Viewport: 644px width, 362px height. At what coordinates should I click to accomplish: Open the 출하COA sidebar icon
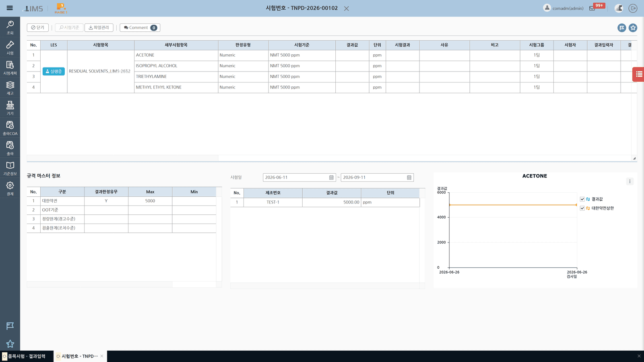coord(10,128)
